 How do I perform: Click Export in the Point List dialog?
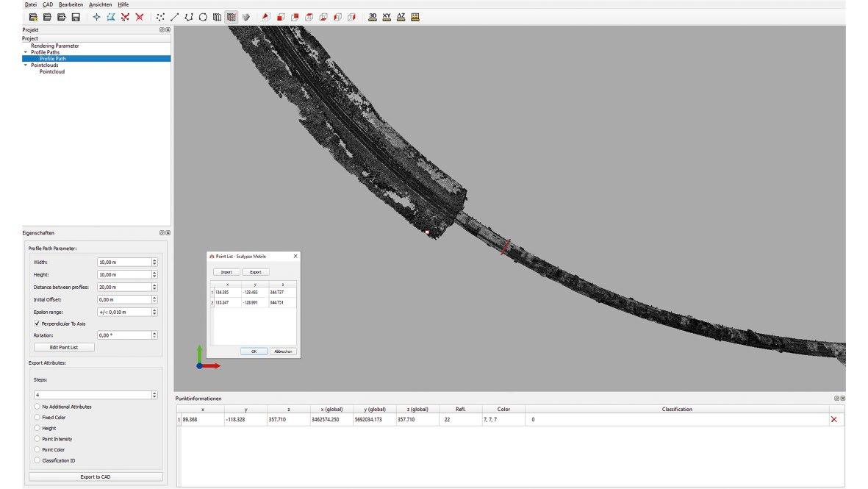255,272
